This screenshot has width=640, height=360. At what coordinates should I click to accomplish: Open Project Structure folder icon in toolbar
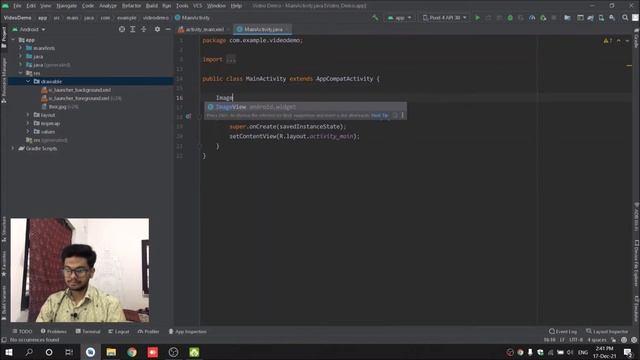pos(567,18)
